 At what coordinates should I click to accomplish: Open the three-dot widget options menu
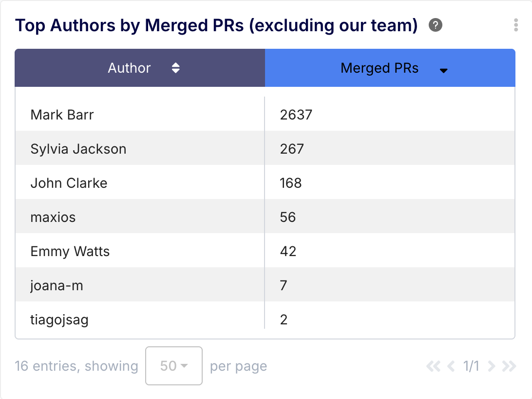(x=516, y=25)
